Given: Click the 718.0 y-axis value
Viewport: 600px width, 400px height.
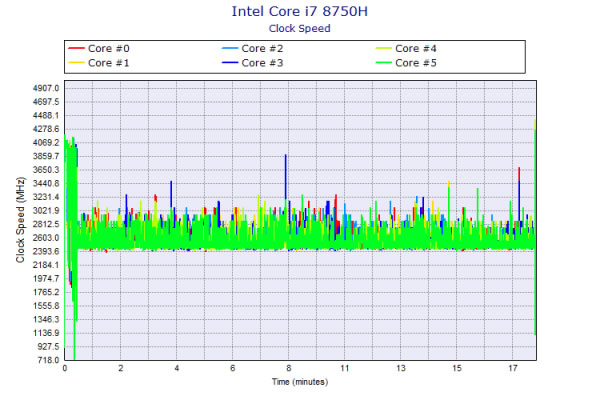Looking at the screenshot, I should click(48, 360).
